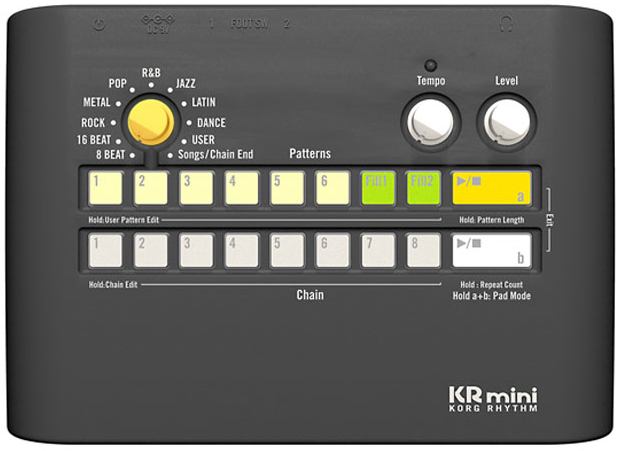Click the Exit bracket label
Image resolution: width=623 pixels, height=451 pixels.
[550, 220]
